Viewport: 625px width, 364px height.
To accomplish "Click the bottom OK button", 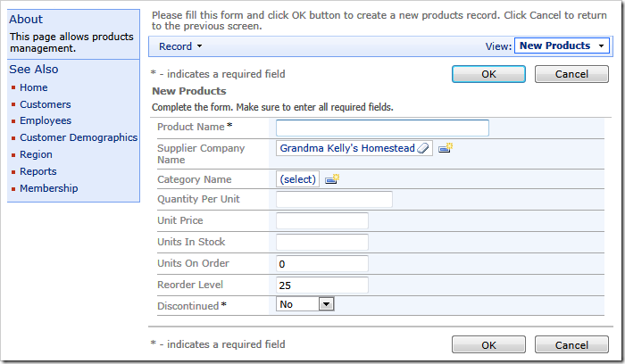I will (x=488, y=345).
